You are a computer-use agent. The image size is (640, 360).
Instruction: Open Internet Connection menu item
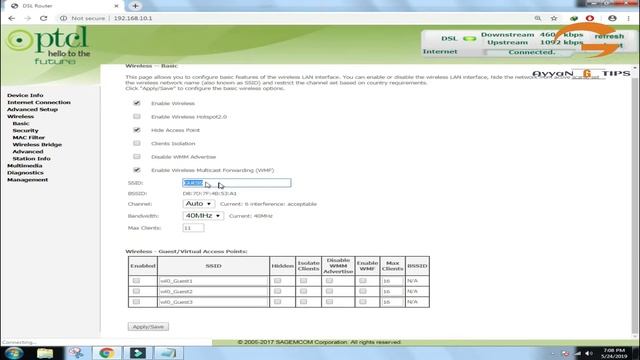(39, 102)
